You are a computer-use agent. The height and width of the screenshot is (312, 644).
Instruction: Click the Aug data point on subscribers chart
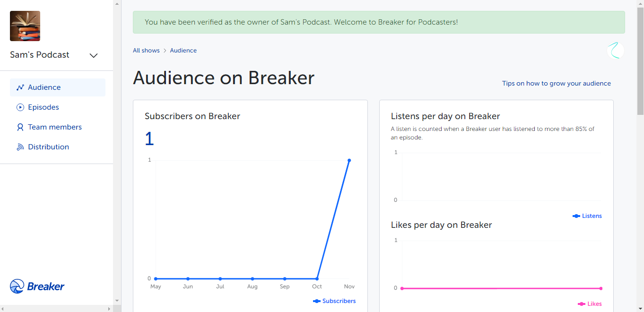click(252, 278)
